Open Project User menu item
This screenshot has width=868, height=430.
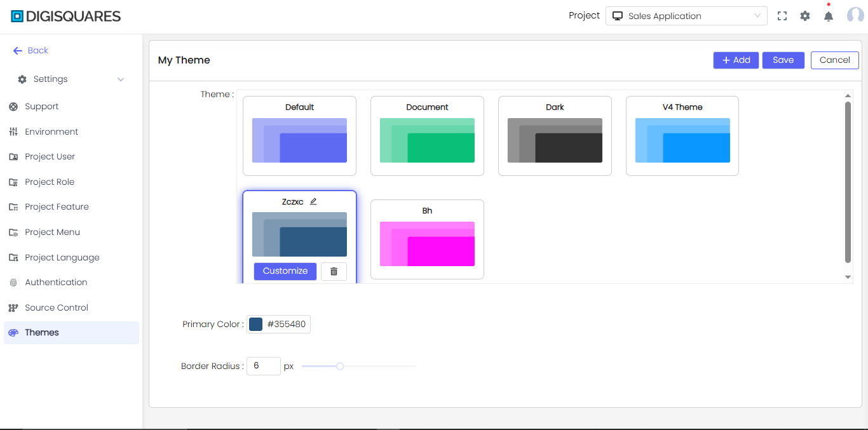[71, 157]
